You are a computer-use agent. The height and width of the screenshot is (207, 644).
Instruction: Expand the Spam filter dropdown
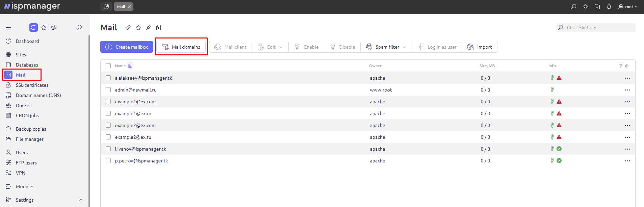tap(405, 47)
